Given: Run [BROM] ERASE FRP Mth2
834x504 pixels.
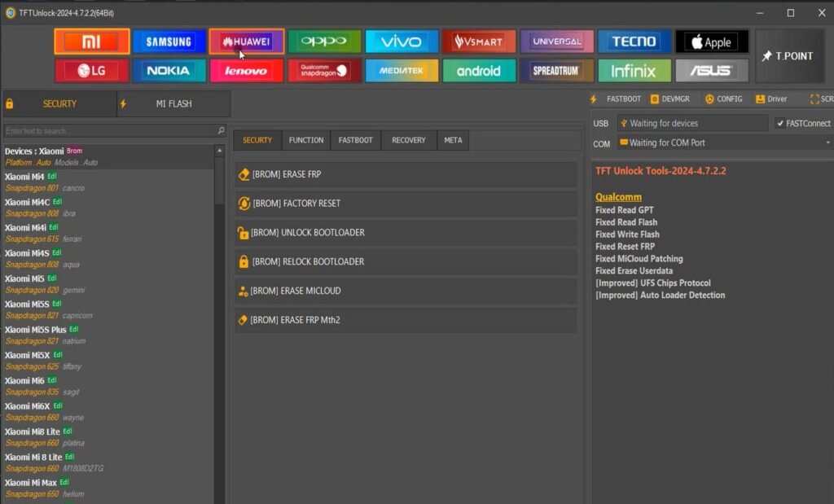Looking at the screenshot, I should [x=406, y=320].
